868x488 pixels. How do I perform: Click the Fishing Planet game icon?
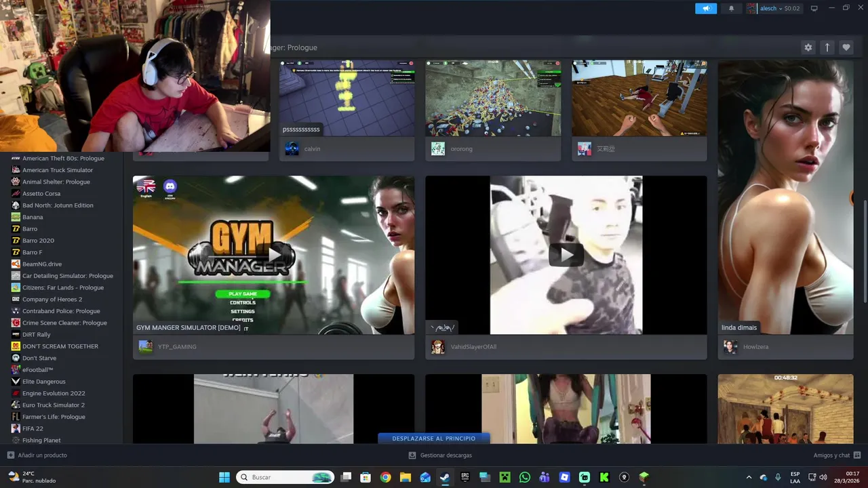click(16, 441)
